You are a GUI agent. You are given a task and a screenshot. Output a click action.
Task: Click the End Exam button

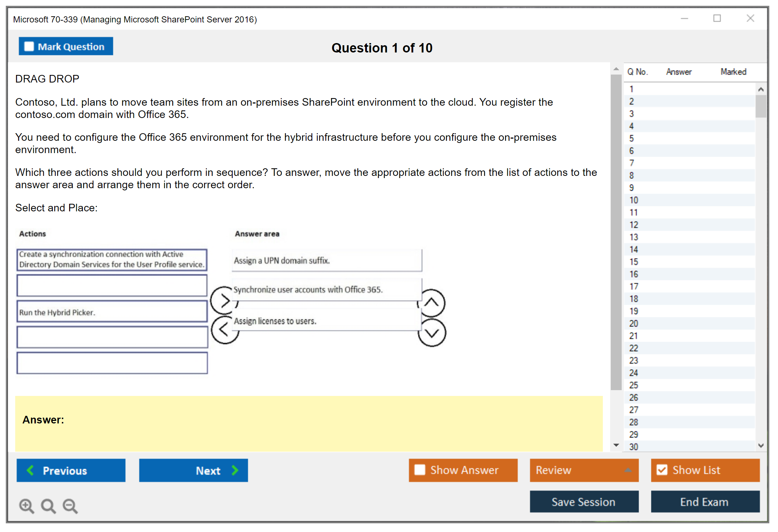point(705,502)
